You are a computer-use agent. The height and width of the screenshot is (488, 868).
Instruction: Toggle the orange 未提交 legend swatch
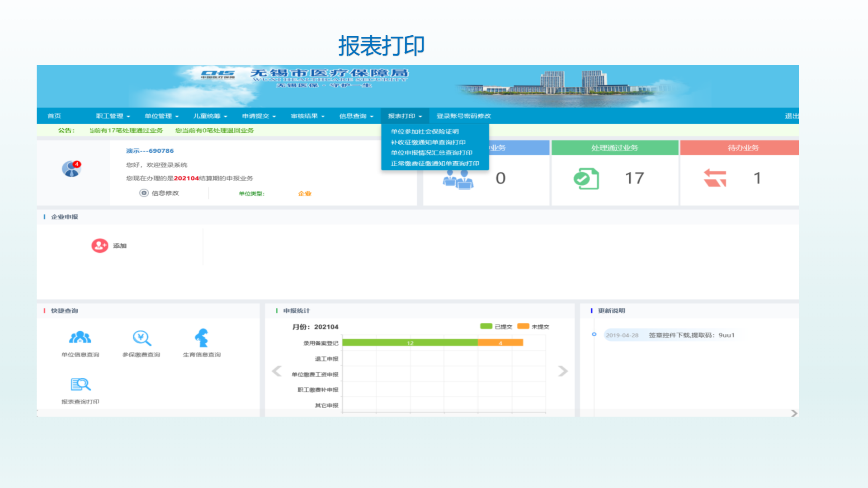523,326
